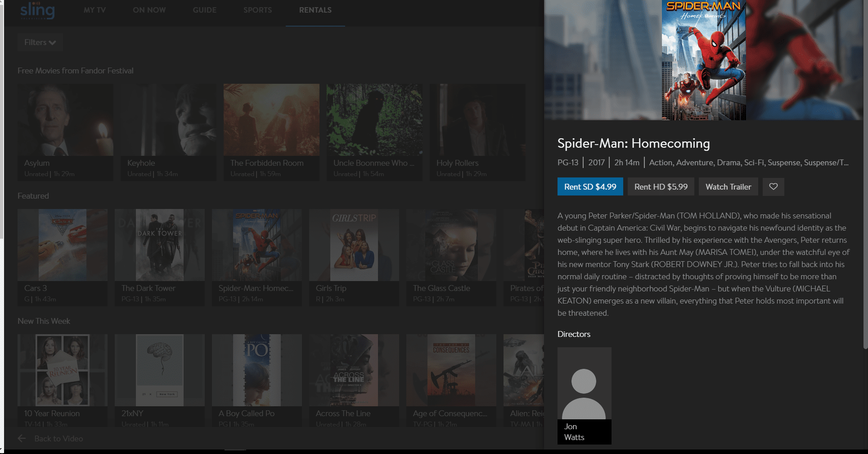Select A Boy Called Po movie
The image size is (868, 454).
point(257,381)
